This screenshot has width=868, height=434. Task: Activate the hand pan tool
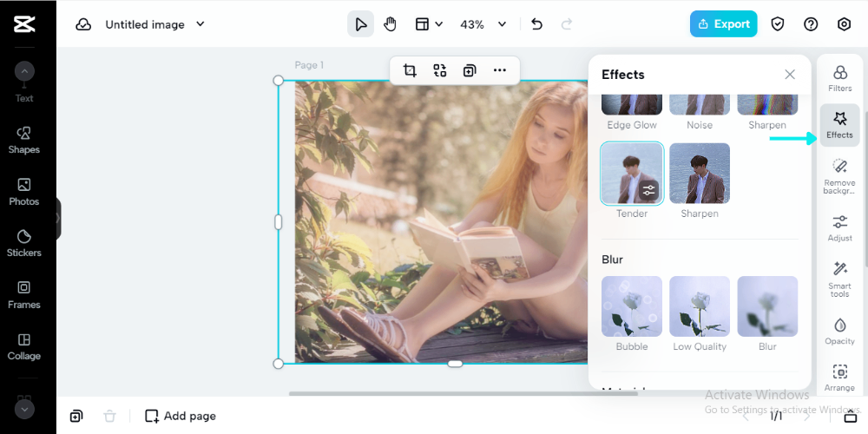coord(391,24)
